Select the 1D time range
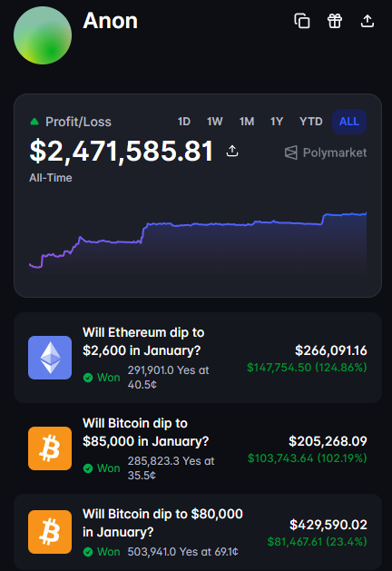392x571 pixels. pos(184,122)
